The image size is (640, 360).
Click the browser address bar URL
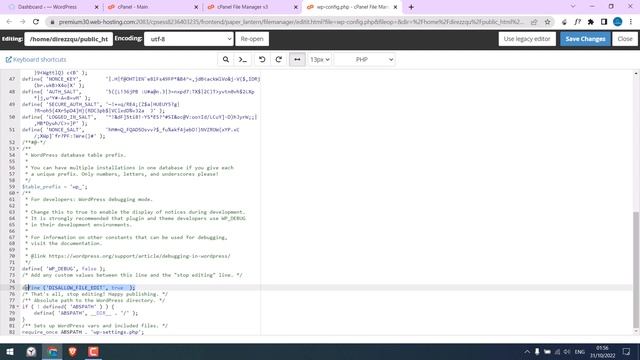coord(291,22)
